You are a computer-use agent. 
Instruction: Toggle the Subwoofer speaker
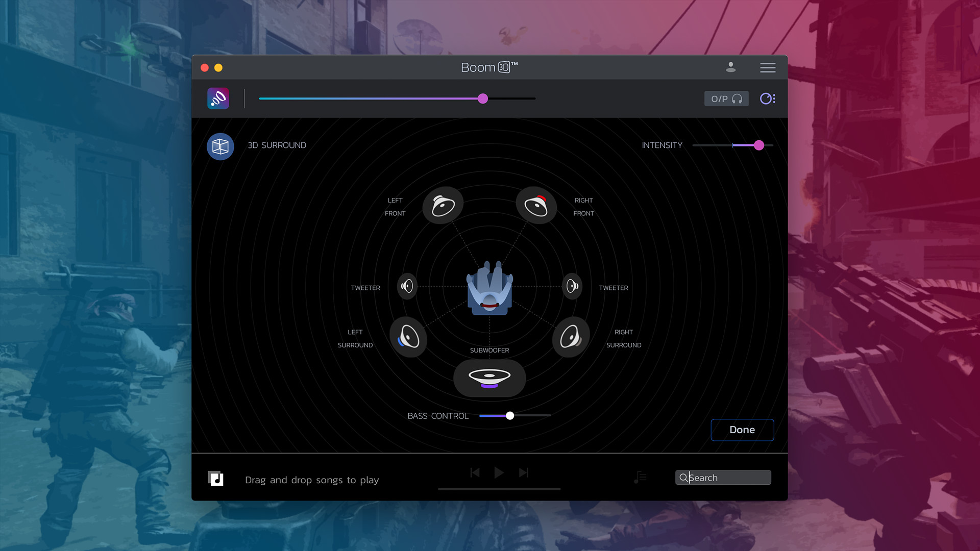tap(489, 378)
